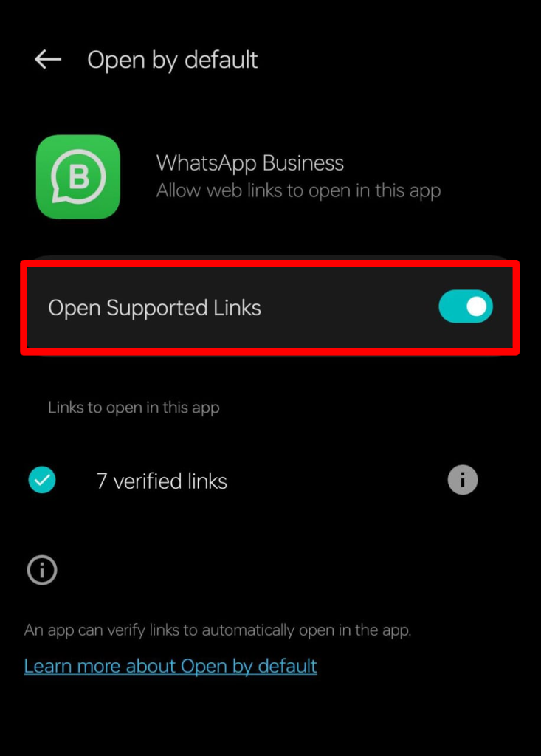Tap empty space in the red highlighted row
The height and width of the screenshot is (756, 541).
click(x=350, y=308)
